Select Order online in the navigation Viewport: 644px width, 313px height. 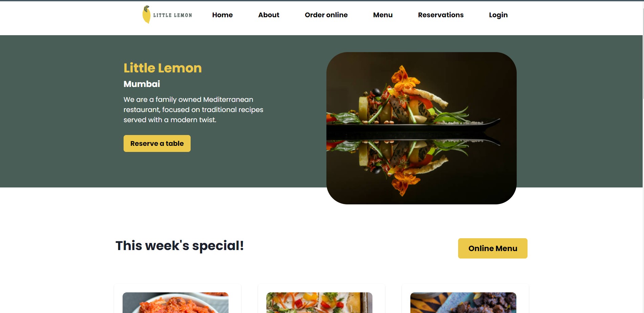point(326,15)
